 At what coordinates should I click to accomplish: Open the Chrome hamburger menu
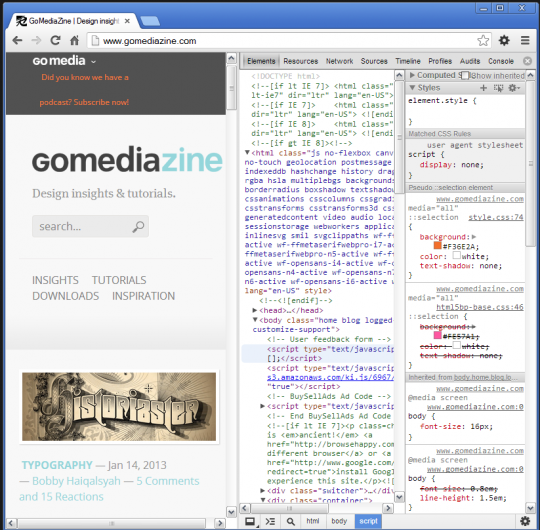point(525,40)
